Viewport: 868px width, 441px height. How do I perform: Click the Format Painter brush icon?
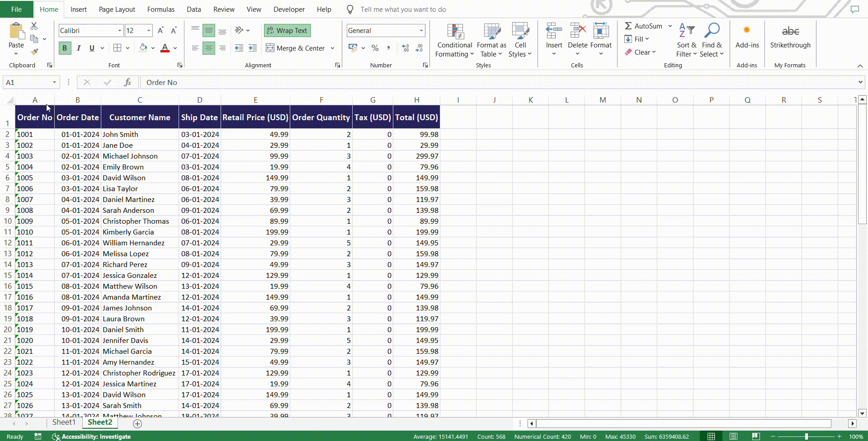[34, 52]
